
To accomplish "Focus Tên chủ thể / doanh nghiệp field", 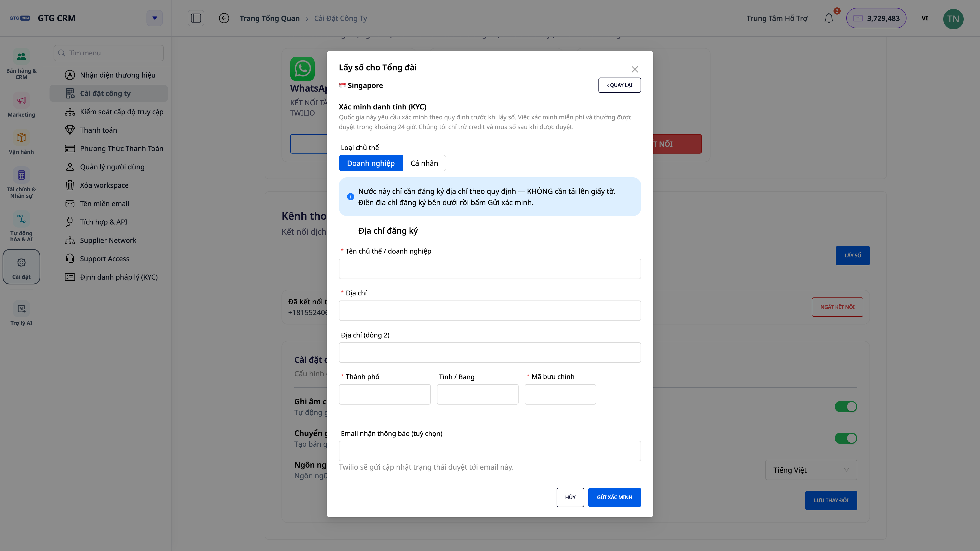I will tap(490, 269).
